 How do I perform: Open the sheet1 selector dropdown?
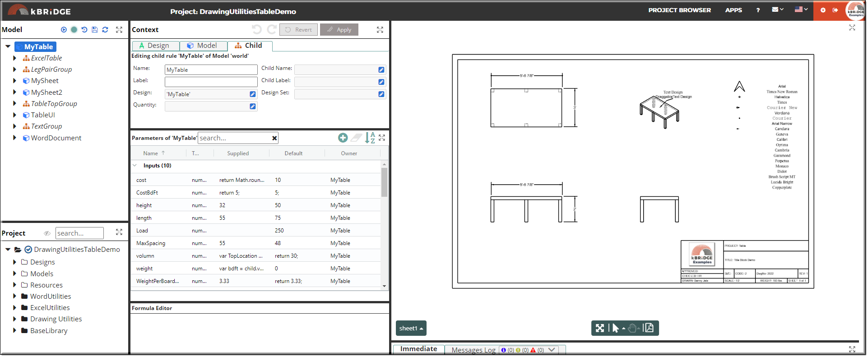click(x=411, y=329)
